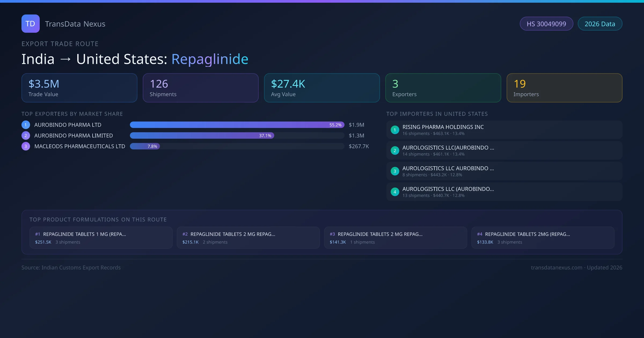Click green rank 3 importer badge
The width and height of the screenshot is (644, 338).
click(395, 171)
